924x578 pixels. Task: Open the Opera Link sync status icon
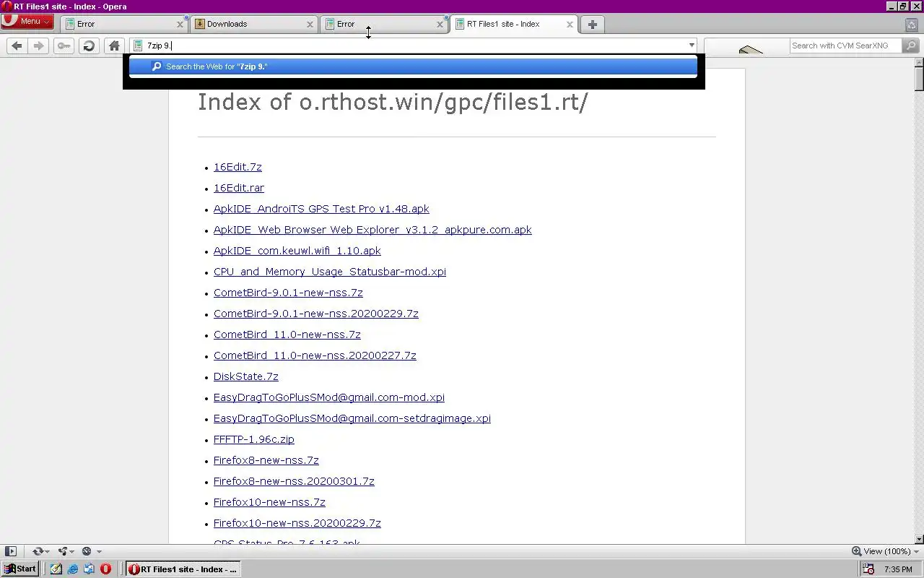(40, 551)
